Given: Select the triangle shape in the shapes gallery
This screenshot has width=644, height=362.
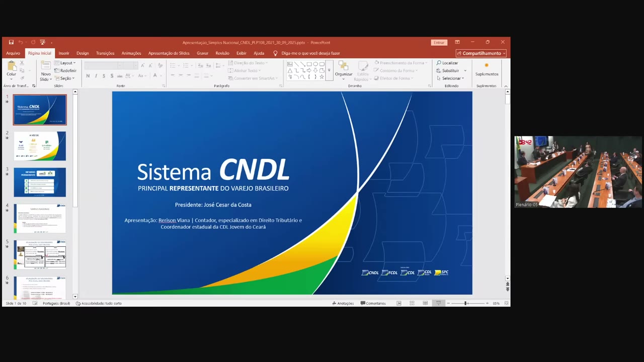Looking at the screenshot, I should tap(290, 71).
